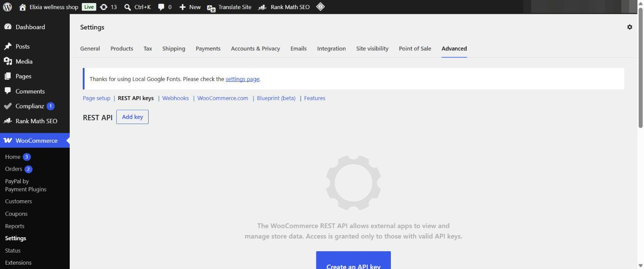Open the comments bubble icon in admin bar
This screenshot has width=644, height=269.
[x=161, y=7]
